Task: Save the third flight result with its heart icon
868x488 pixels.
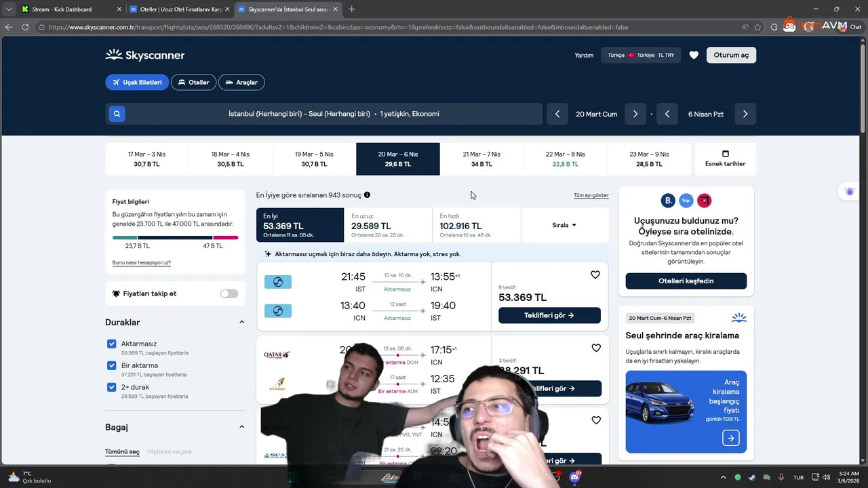Action: pos(596,420)
